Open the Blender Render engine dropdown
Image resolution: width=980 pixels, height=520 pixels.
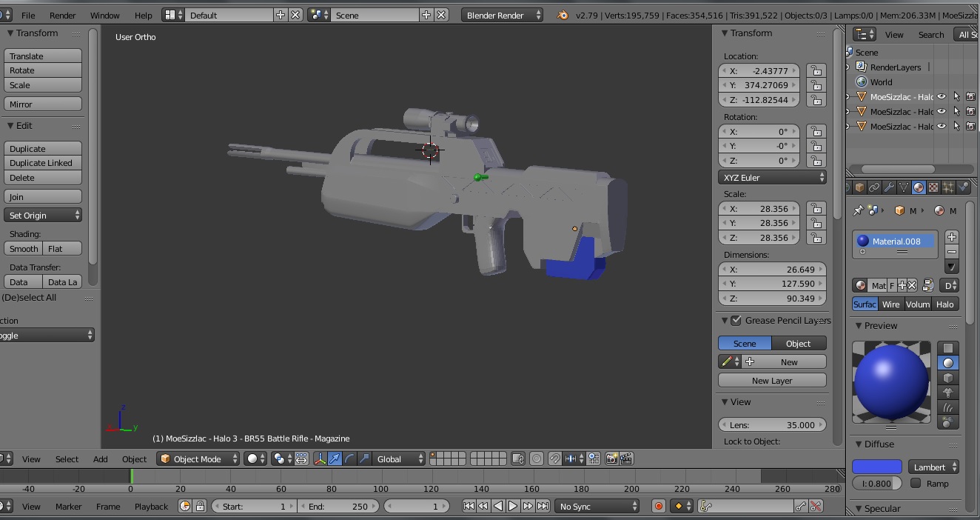click(502, 15)
